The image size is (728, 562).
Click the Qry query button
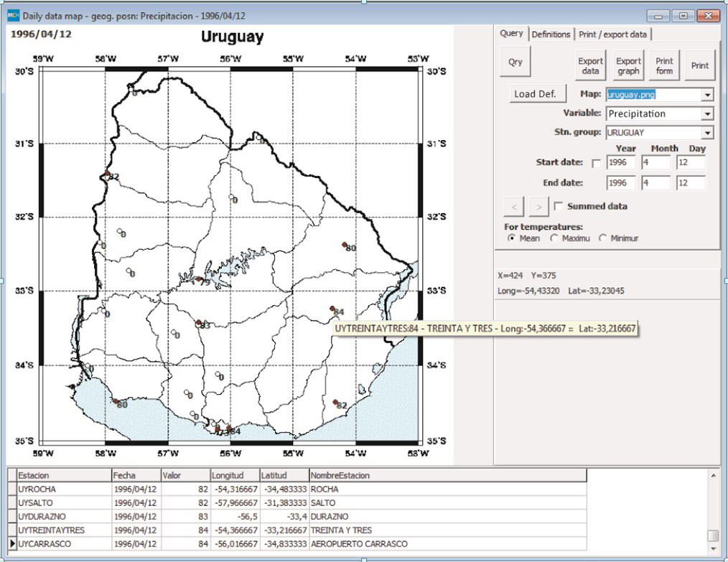pyautogui.click(x=515, y=62)
